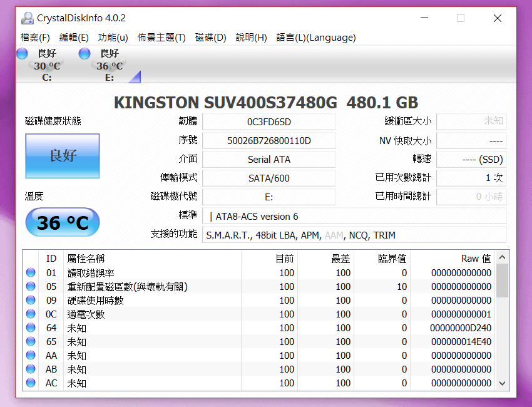Click status orb for attribute AC

pos(31,383)
